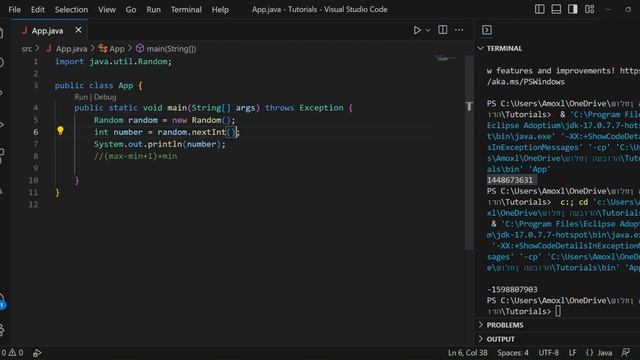Open the View menu
This screenshot has height=360, width=640.
pyautogui.click(x=107, y=9)
